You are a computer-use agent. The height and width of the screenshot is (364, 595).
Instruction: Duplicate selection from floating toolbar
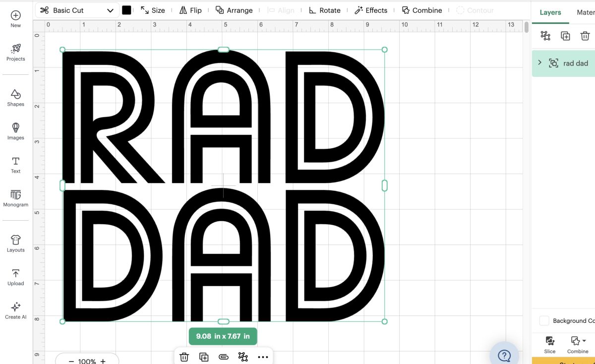pyautogui.click(x=204, y=357)
